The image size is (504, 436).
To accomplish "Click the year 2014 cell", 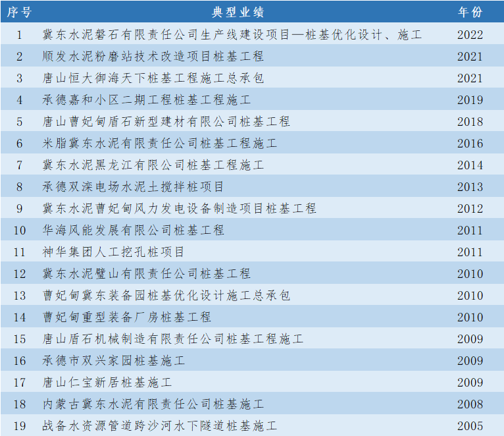I will click(470, 165).
